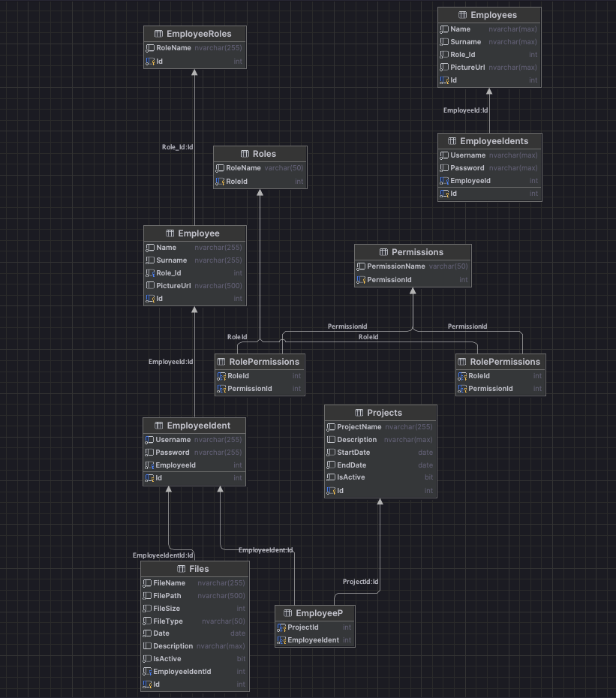Click the key icon for RoleId in Roles table
The height and width of the screenshot is (698, 616).
pos(220,182)
